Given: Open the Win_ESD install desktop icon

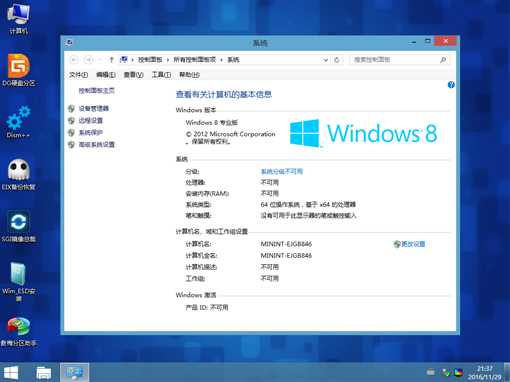Looking at the screenshot, I should pyautogui.click(x=19, y=281).
